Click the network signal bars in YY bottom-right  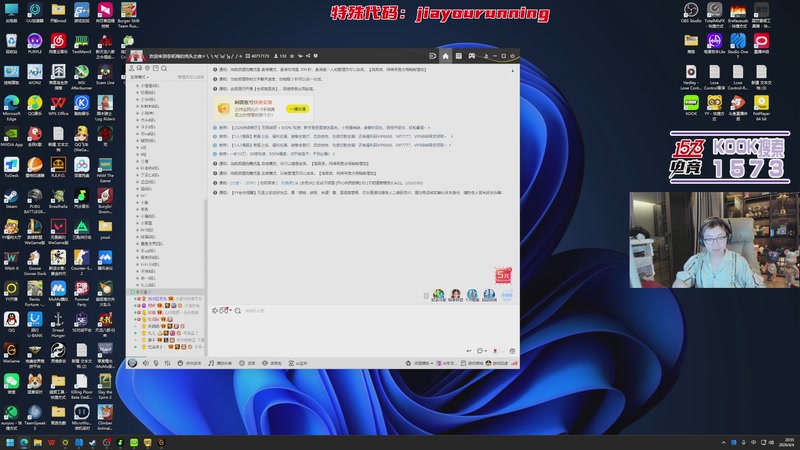point(514,363)
